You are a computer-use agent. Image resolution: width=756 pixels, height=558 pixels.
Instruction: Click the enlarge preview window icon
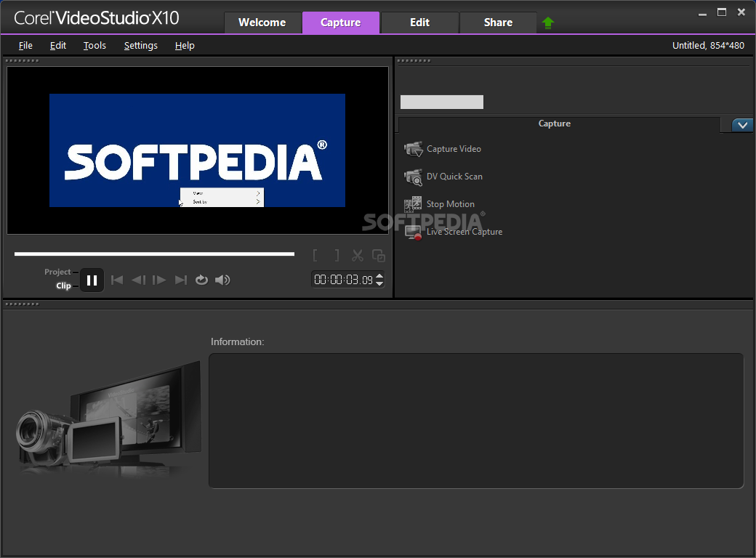(379, 256)
